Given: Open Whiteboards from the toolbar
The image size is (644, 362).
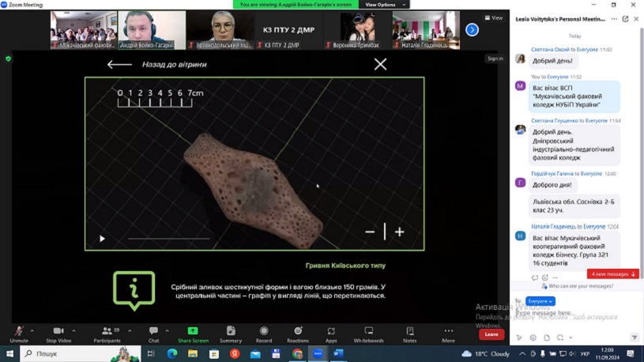Looking at the screenshot, I should [x=369, y=334].
